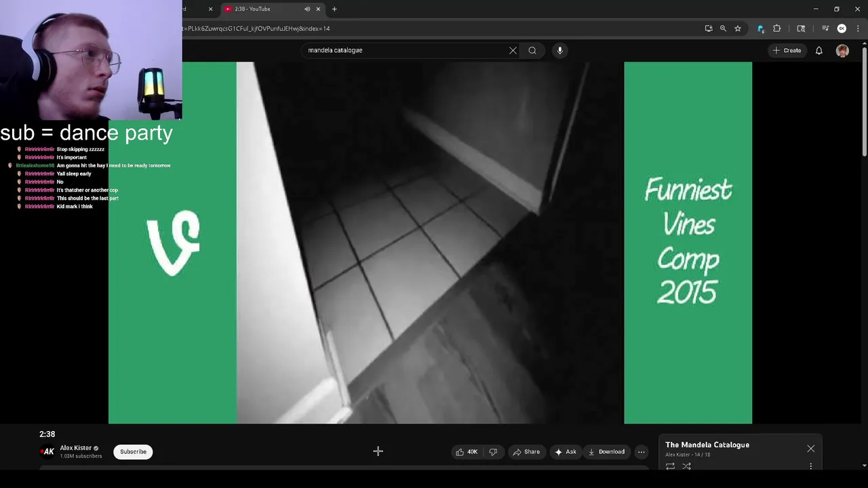Like the video (40K)
Screen dimensions: 868x488
click(467, 452)
